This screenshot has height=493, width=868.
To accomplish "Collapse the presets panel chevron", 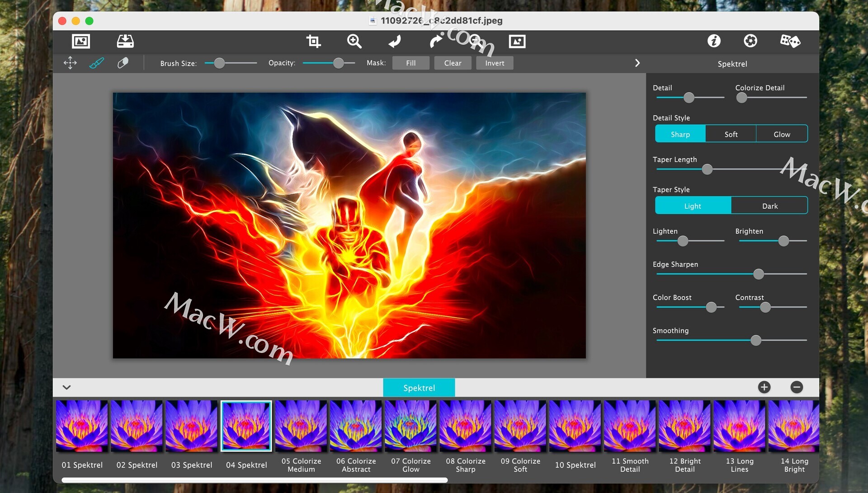I will click(x=66, y=387).
